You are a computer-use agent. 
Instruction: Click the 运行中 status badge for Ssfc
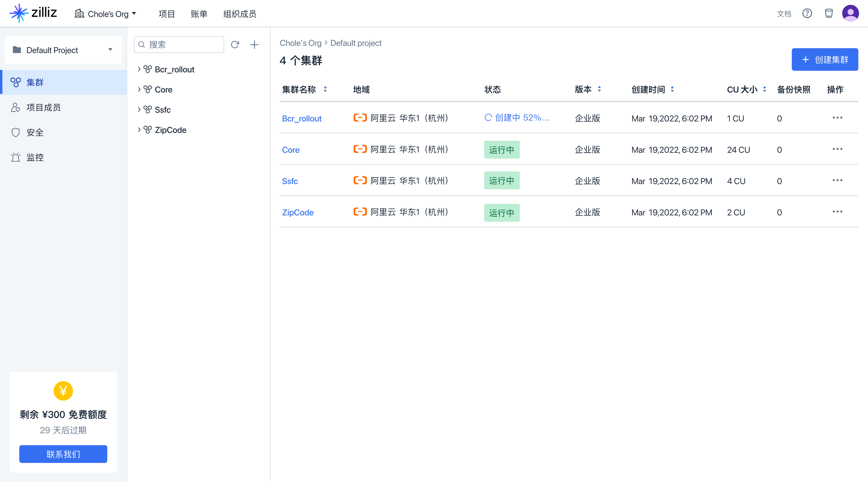pyautogui.click(x=502, y=180)
